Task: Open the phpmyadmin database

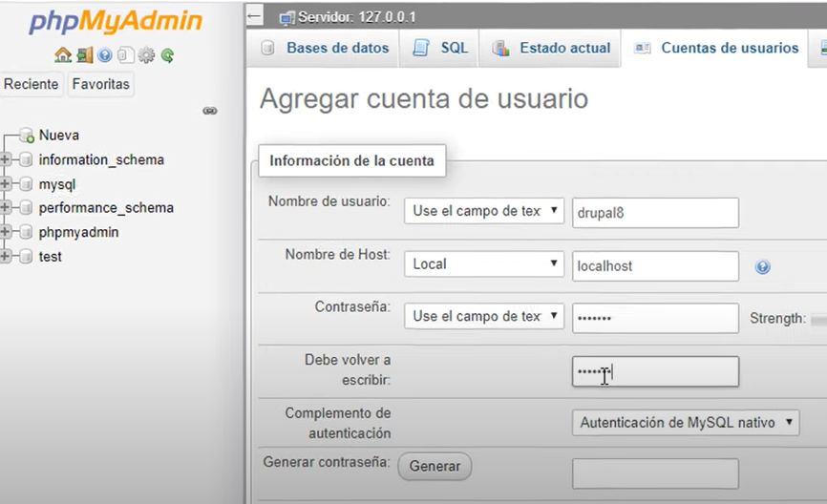Action: (x=78, y=233)
